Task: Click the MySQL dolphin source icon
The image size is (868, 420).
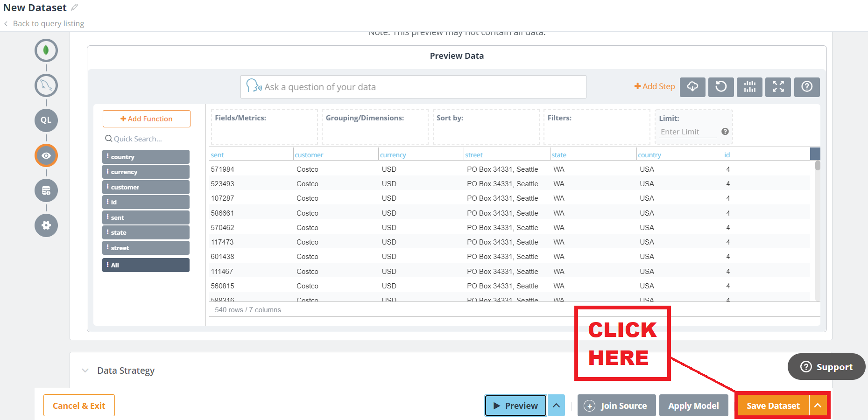Action: pos(46,85)
